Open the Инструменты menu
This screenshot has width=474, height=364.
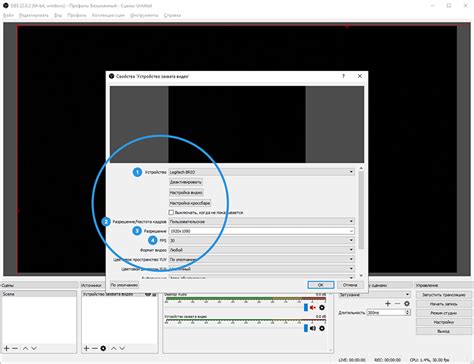coord(144,15)
